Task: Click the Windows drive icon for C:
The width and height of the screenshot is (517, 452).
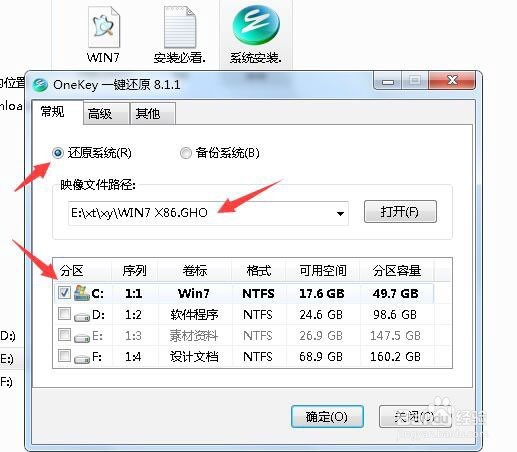Action: (x=81, y=293)
